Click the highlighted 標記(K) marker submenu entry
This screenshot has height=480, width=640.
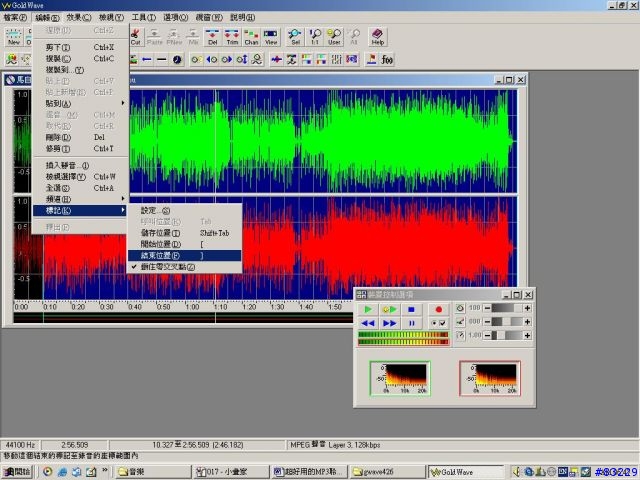click(80, 211)
